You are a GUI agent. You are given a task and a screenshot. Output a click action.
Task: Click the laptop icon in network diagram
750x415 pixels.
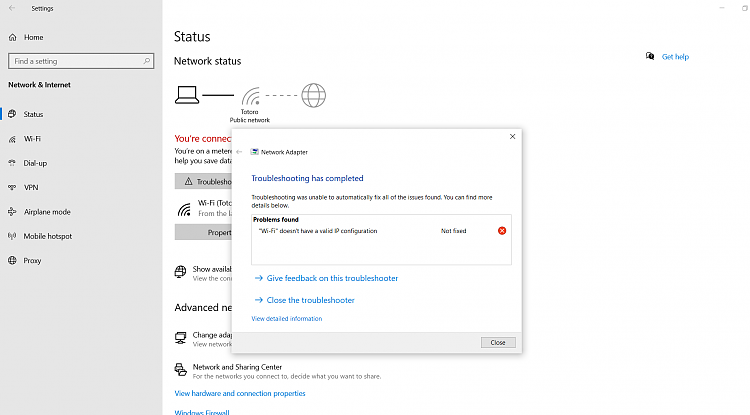(187, 95)
